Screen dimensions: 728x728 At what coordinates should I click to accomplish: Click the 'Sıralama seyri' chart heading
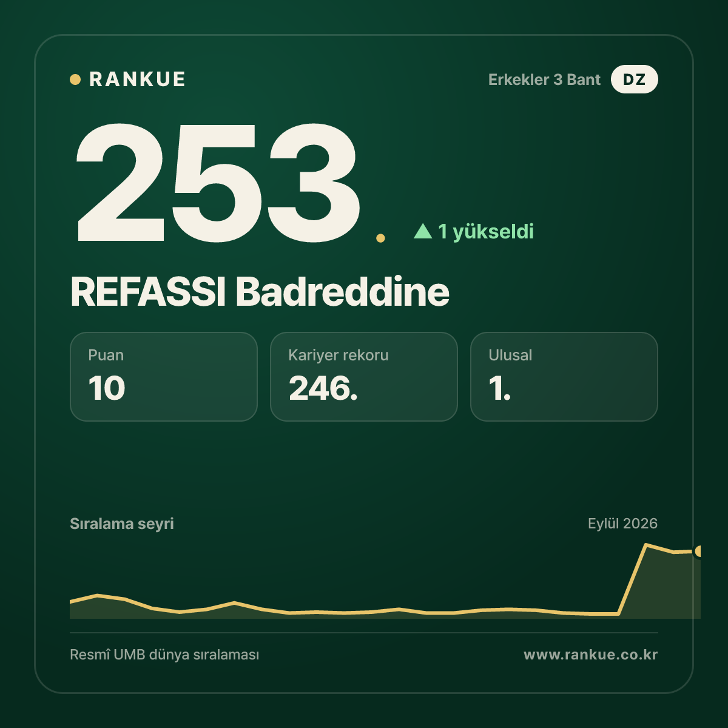[122, 524]
